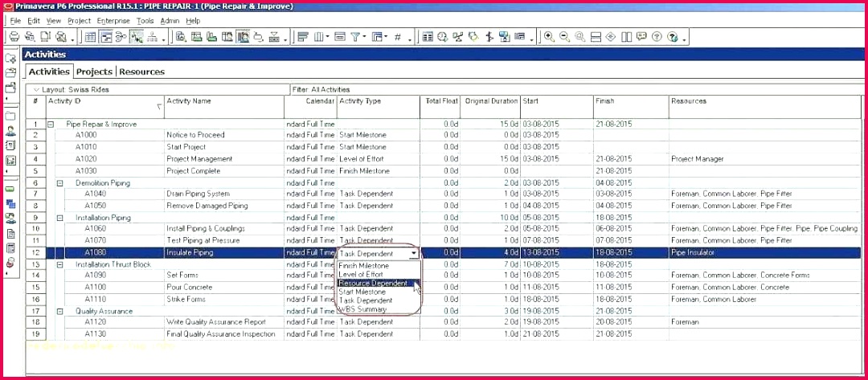Click the blue WBS boxes sidebar icon
Screen dimensions: 868x380
point(10,203)
